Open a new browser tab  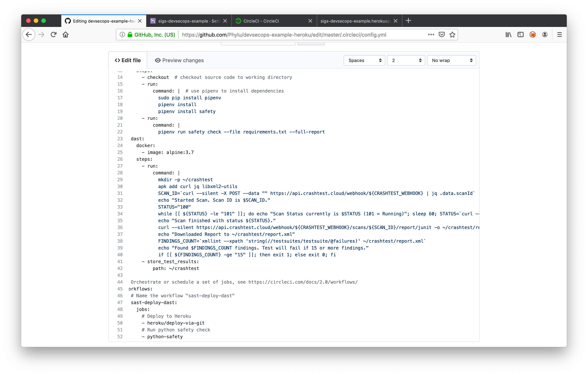click(408, 21)
